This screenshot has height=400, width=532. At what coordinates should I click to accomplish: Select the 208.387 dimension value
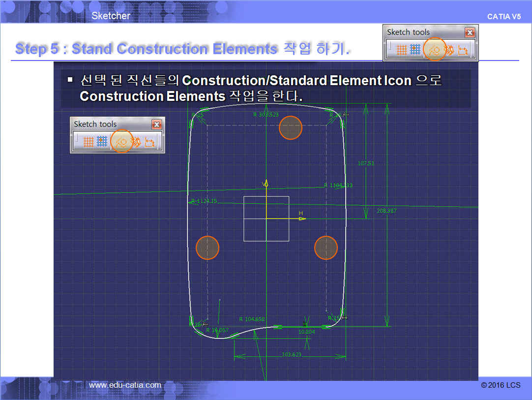pos(386,211)
